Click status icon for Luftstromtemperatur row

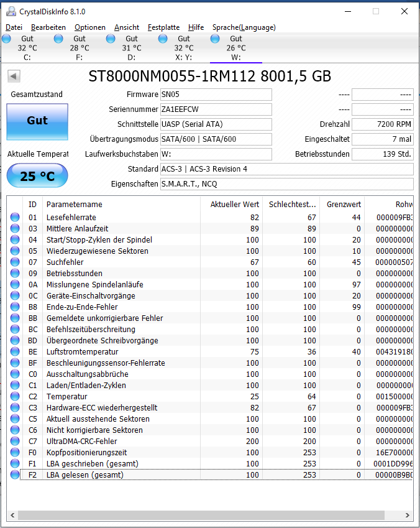[x=15, y=351]
